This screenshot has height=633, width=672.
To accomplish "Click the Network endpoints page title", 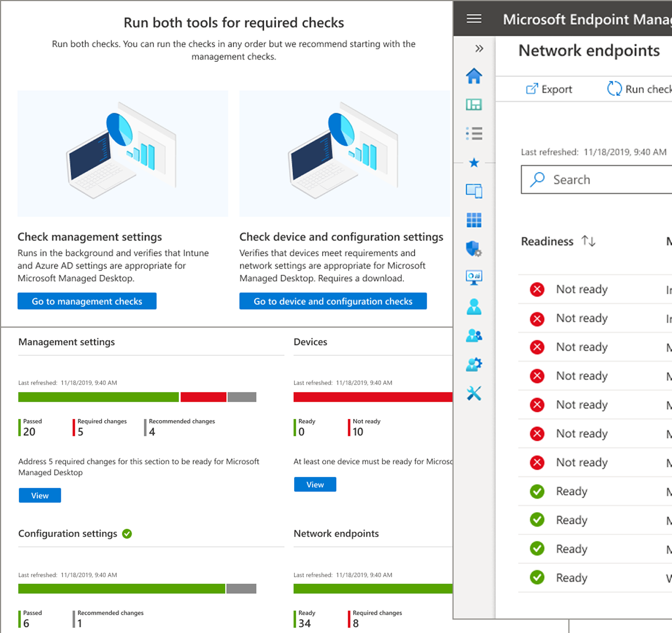I will pyautogui.click(x=589, y=51).
